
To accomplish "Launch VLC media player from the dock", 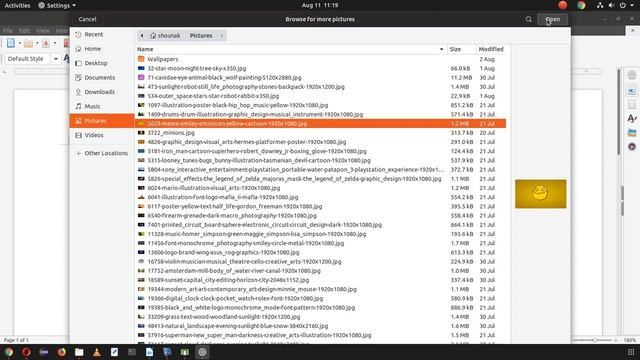I will (97, 352).
